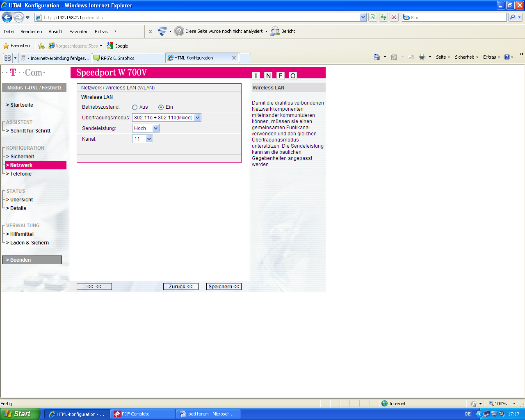Click the Quick Tabs grid icon
Screen dimensions: 525x420
tap(8, 58)
